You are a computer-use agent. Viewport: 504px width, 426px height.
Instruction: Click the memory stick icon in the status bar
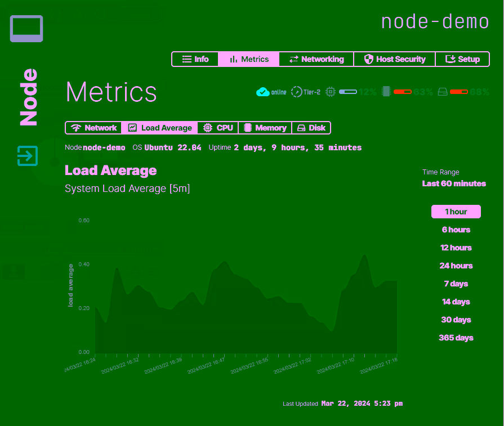[386, 91]
